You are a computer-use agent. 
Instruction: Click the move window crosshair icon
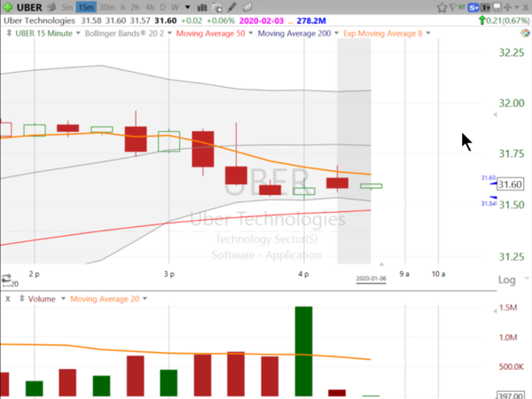tap(507, 7)
